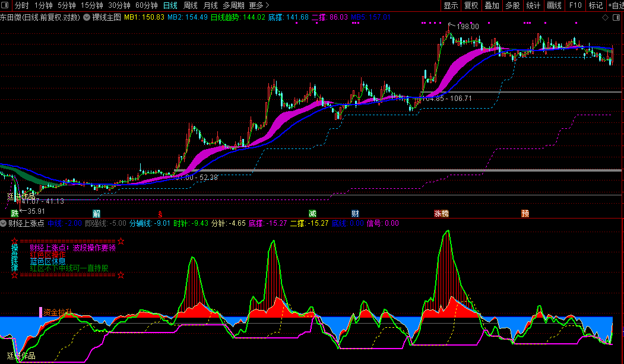Switch to 30分钟 period

(119, 5)
